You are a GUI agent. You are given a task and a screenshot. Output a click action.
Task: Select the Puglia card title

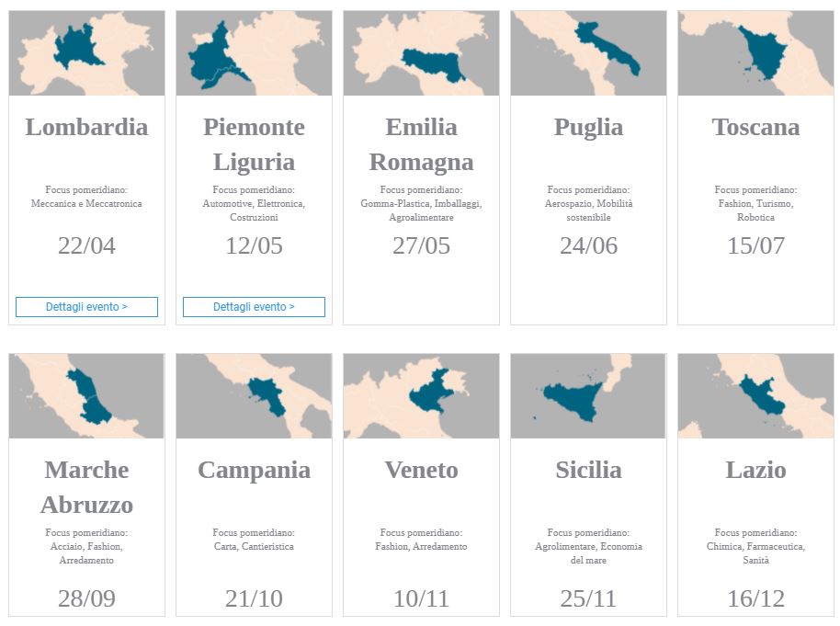588,127
